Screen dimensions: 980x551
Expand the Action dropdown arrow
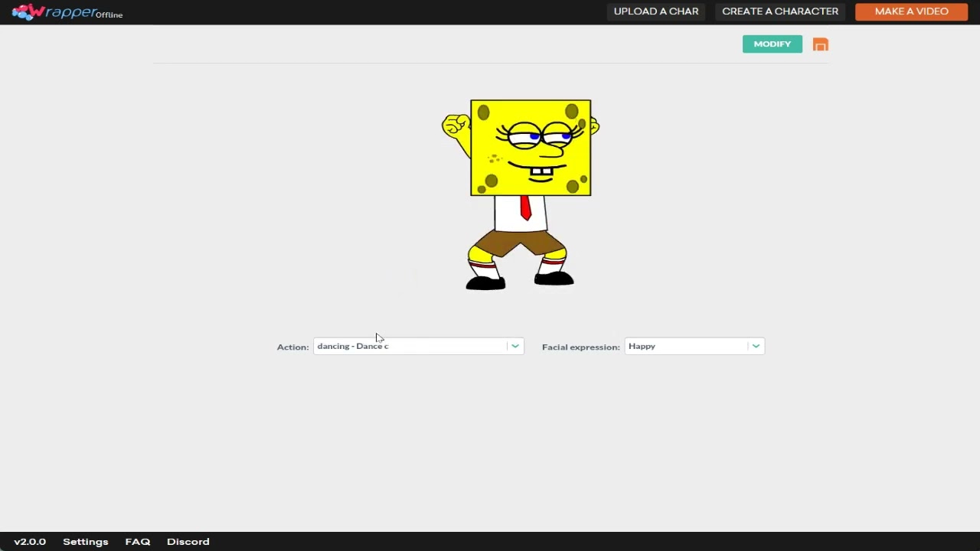(515, 347)
